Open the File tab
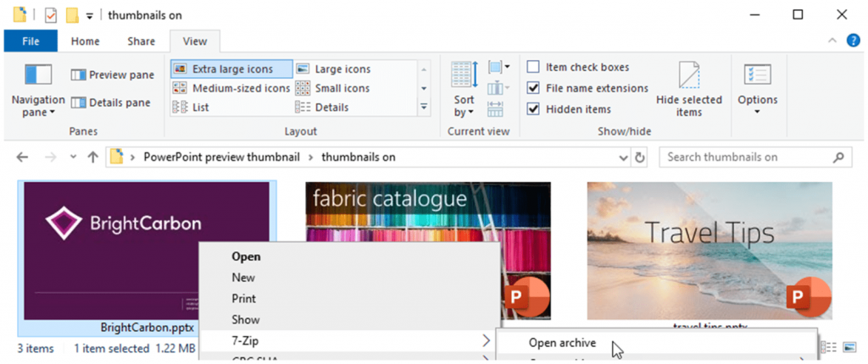The image size is (868, 364). [x=31, y=41]
